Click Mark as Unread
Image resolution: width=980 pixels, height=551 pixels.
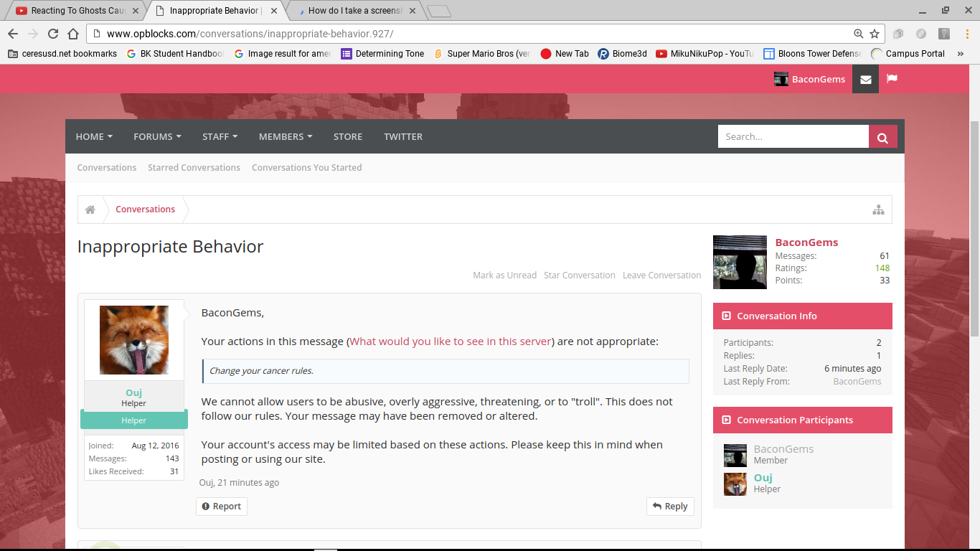pyautogui.click(x=504, y=275)
